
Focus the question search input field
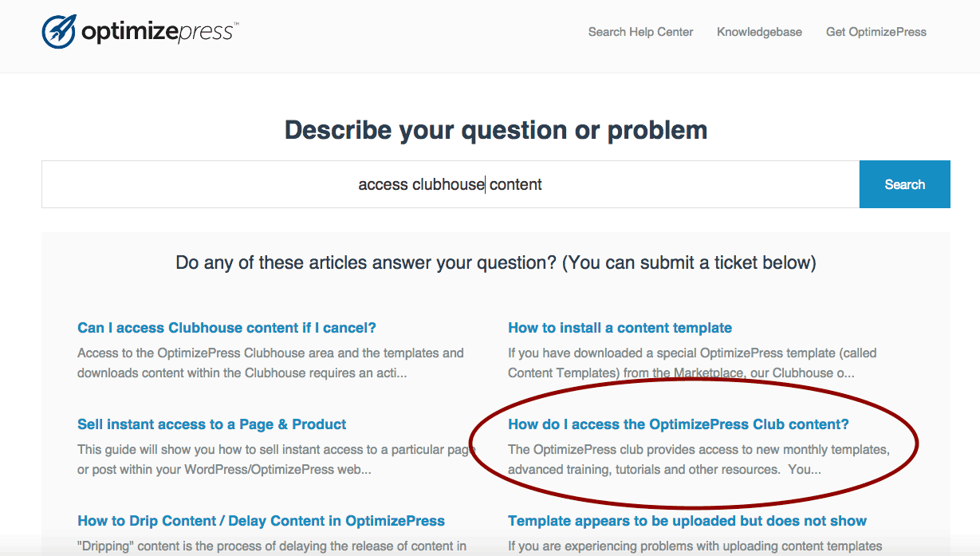[450, 184]
